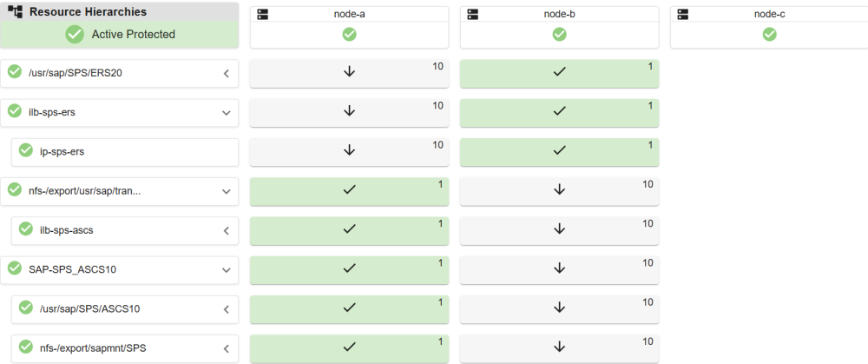Click the node-a server icon
868x364 pixels.
tap(263, 15)
